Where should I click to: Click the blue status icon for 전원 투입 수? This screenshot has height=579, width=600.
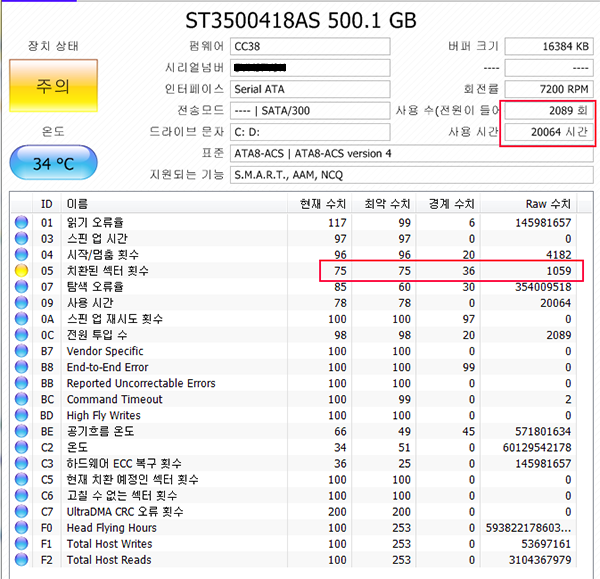pos(21,335)
